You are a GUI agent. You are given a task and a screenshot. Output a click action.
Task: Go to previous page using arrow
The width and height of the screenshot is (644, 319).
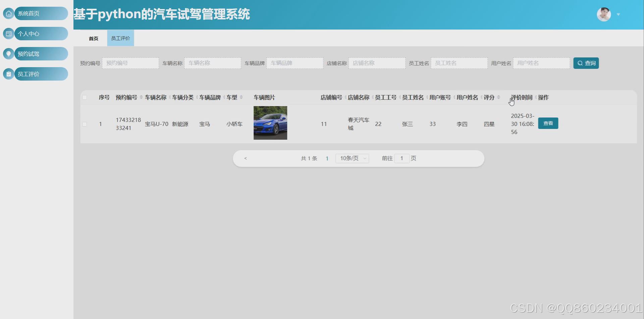tap(246, 158)
